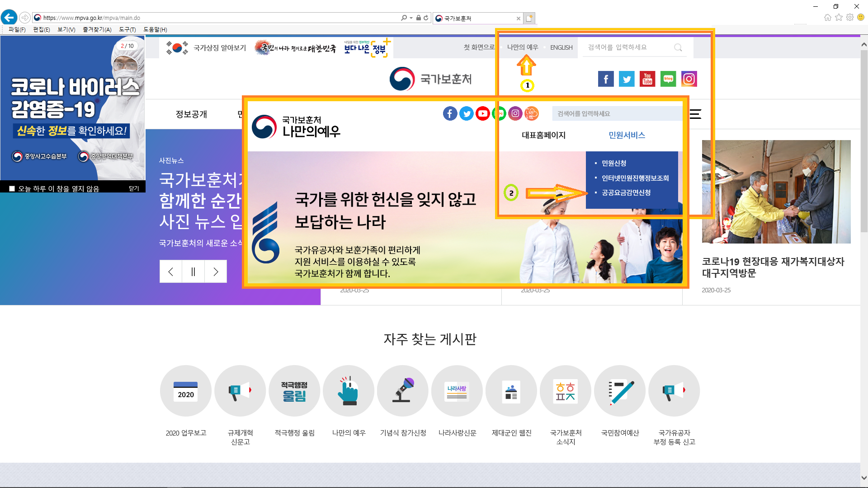This screenshot has width=868, height=488.
Task: Open the 정보공개 navigation menu
Action: [x=191, y=114]
